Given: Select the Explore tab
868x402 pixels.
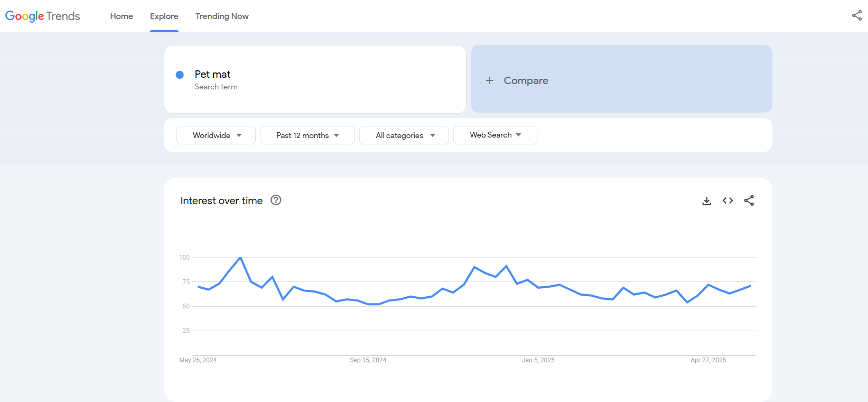Looking at the screenshot, I should click(164, 16).
